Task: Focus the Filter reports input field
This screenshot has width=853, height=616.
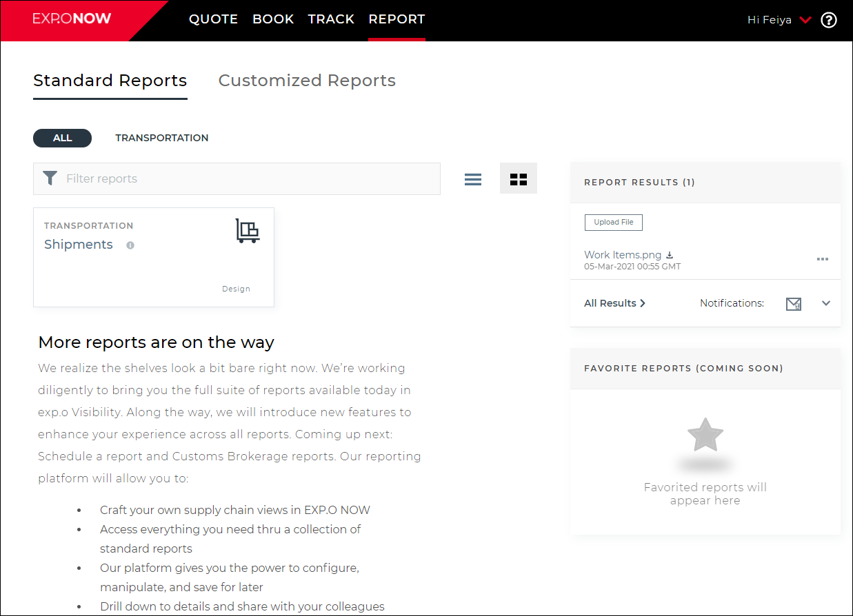Action: click(237, 178)
